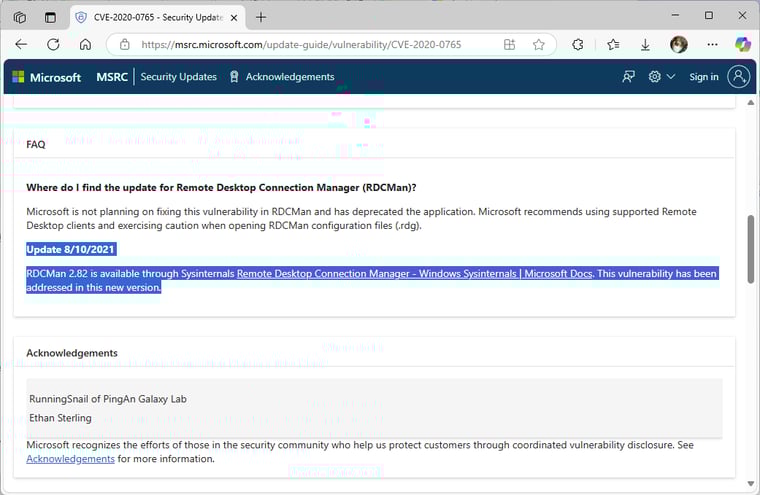Open the workspaces icon in title bar

[x=20, y=17]
